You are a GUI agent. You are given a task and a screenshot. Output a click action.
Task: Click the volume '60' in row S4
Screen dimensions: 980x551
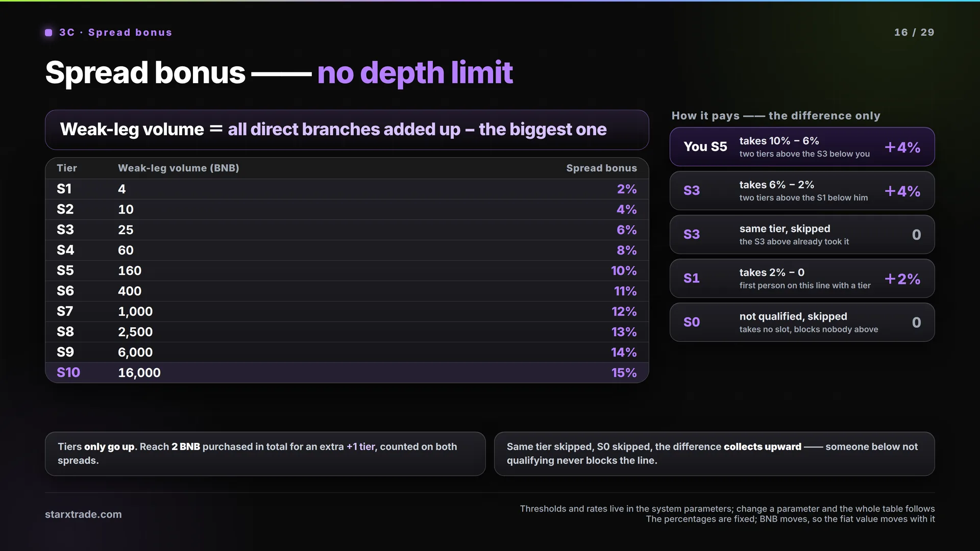pos(126,250)
